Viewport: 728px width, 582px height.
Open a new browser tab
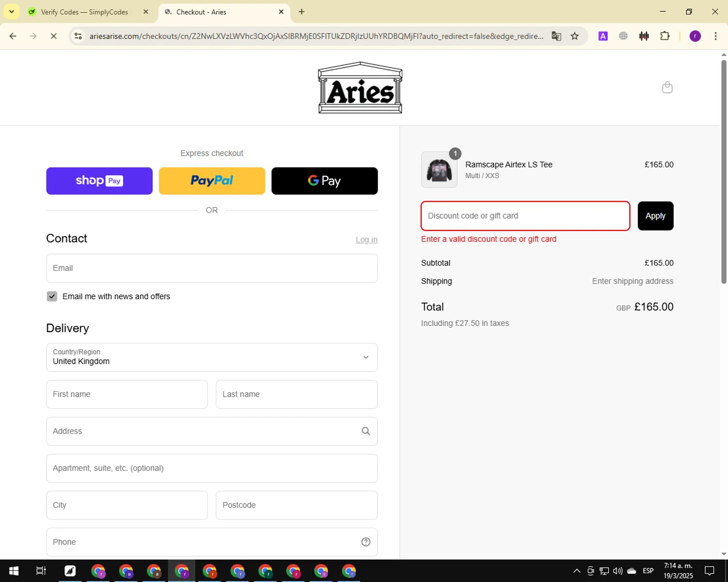(301, 12)
